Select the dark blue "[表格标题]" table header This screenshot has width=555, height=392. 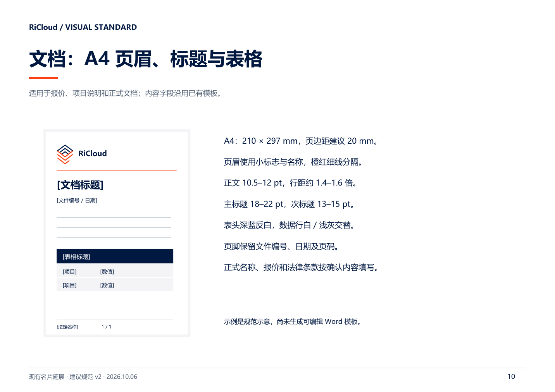pos(115,256)
